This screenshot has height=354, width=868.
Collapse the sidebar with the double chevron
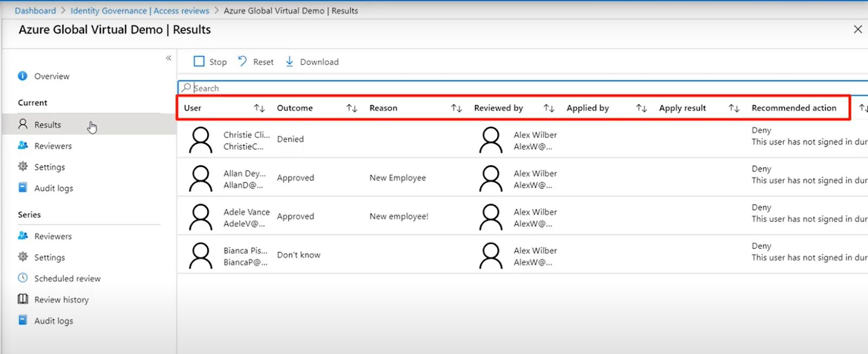[x=168, y=57]
